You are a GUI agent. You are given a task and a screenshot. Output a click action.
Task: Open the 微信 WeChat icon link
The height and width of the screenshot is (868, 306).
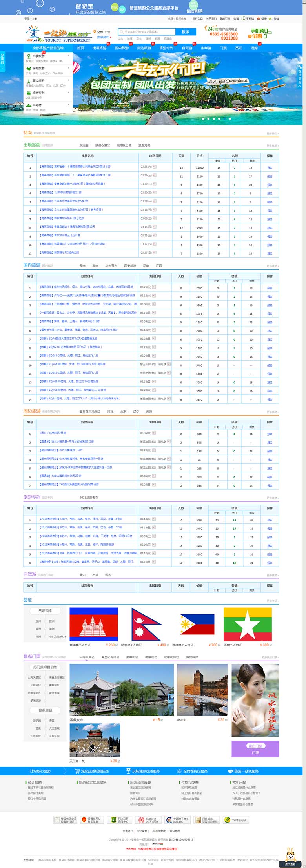(271, 18)
